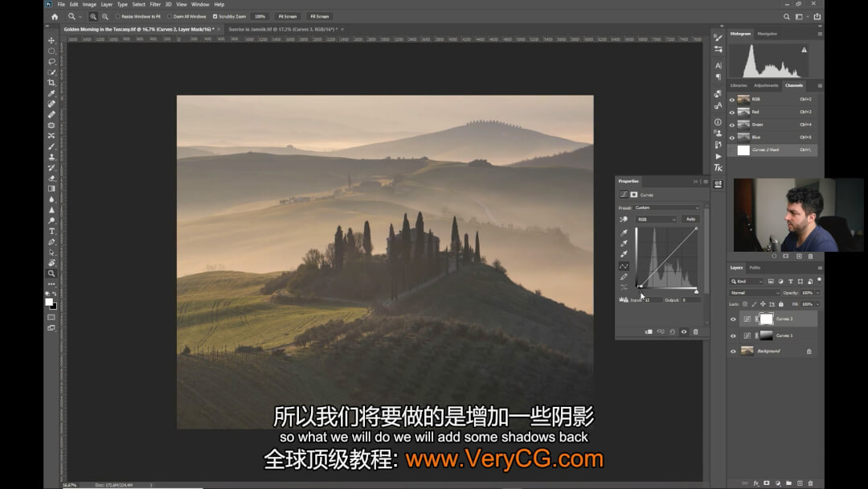Choose the Zoom Out mode icon

(105, 17)
